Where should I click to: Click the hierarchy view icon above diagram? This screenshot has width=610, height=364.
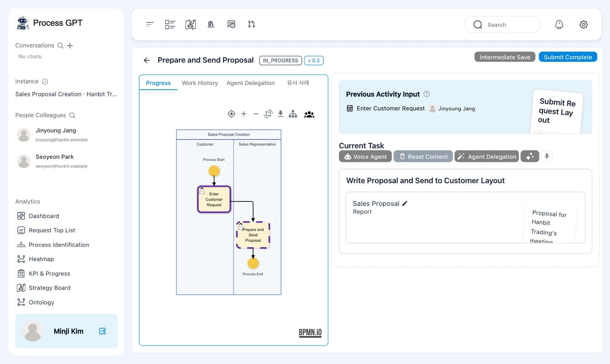point(293,114)
